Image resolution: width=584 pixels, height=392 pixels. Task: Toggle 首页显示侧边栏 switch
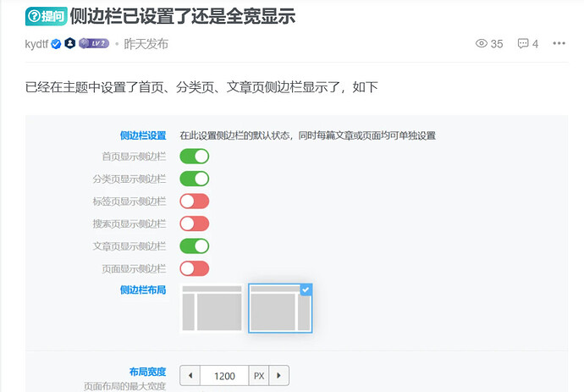coord(194,157)
